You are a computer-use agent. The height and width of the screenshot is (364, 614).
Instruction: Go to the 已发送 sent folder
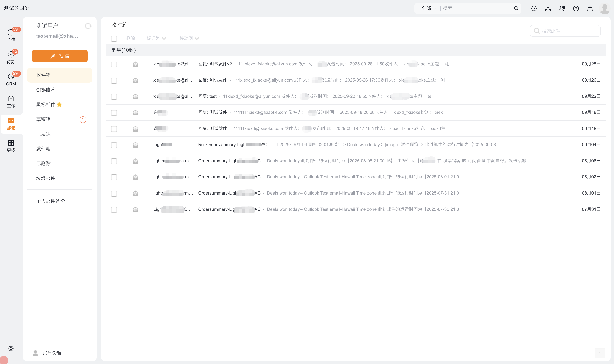coord(44,134)
